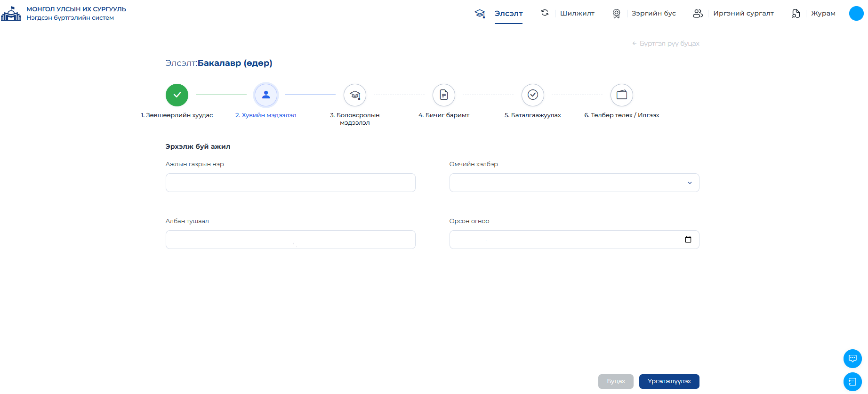Click the wallet icon for step 6
The image size is (868, 394).
point(622,95)
